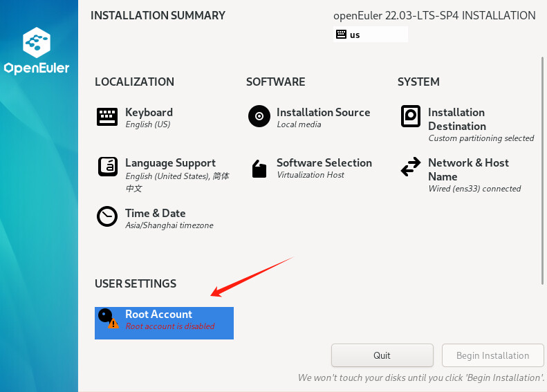Click the Root Account key icon
Image resolution: width=547 pixels, height=392 pixels.
tap(108, 319)
